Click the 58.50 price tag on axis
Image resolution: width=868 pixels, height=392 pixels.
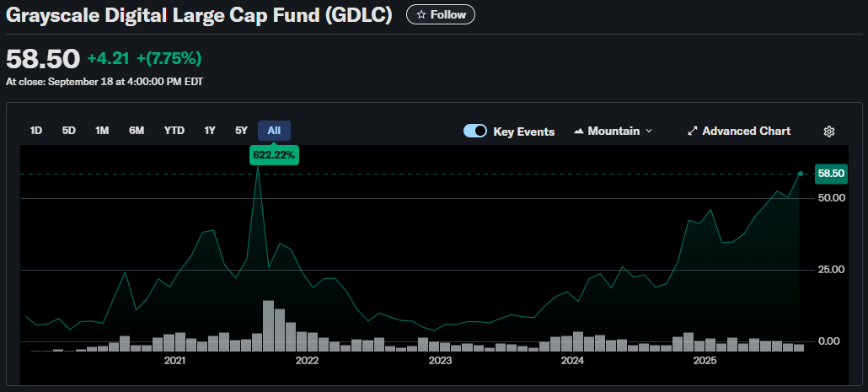[831, 173]
